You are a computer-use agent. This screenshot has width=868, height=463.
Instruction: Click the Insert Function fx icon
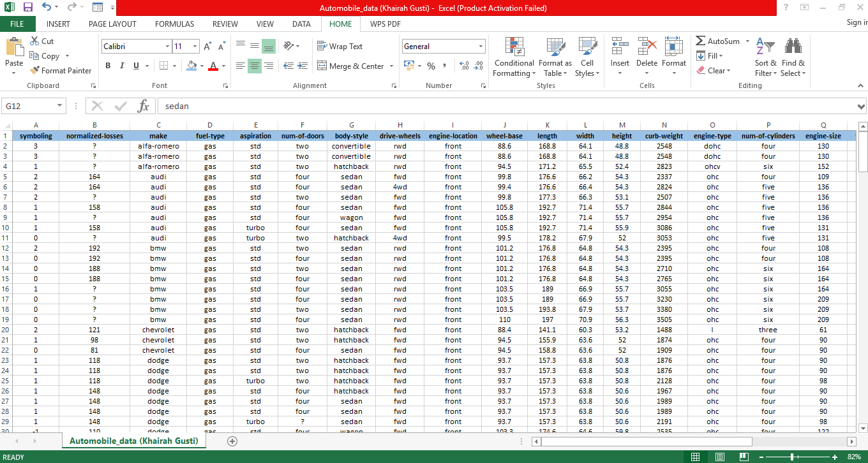144,106
